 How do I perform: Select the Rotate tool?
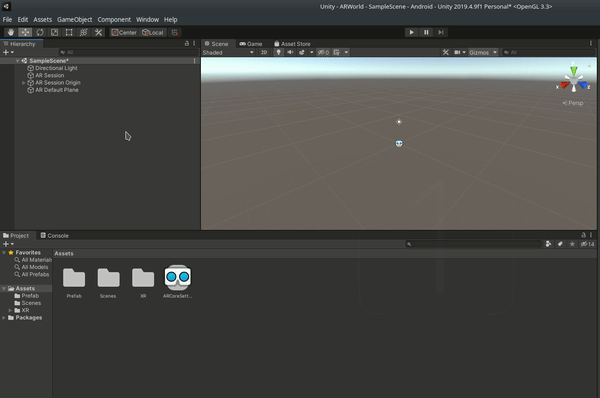(x=40, y=33)
